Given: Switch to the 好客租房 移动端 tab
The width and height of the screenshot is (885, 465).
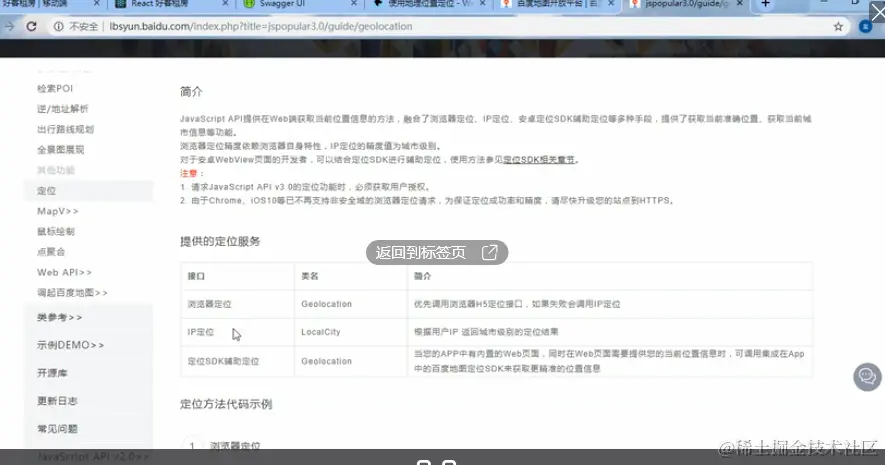Looking at the screenshot, I should 51,4.
